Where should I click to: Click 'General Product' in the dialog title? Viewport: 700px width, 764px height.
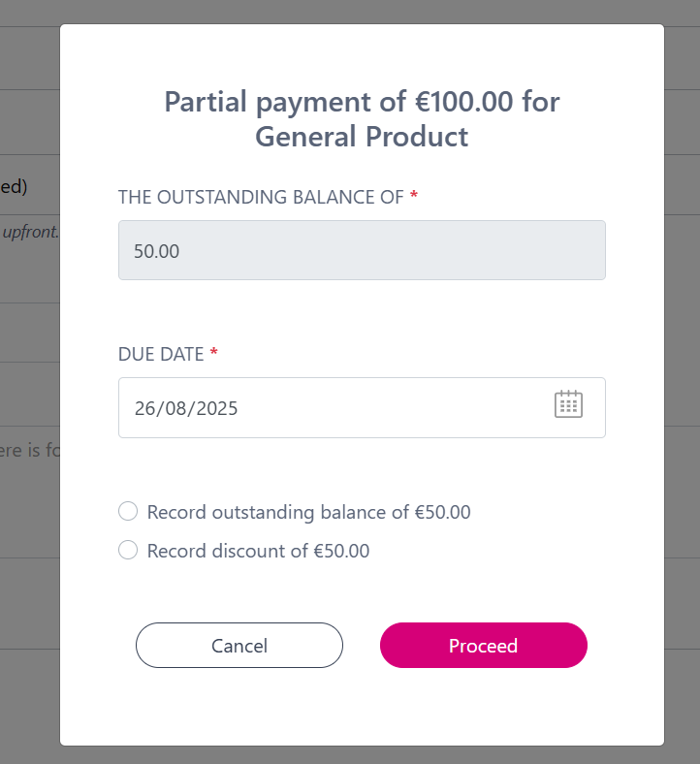click(362, 137)
